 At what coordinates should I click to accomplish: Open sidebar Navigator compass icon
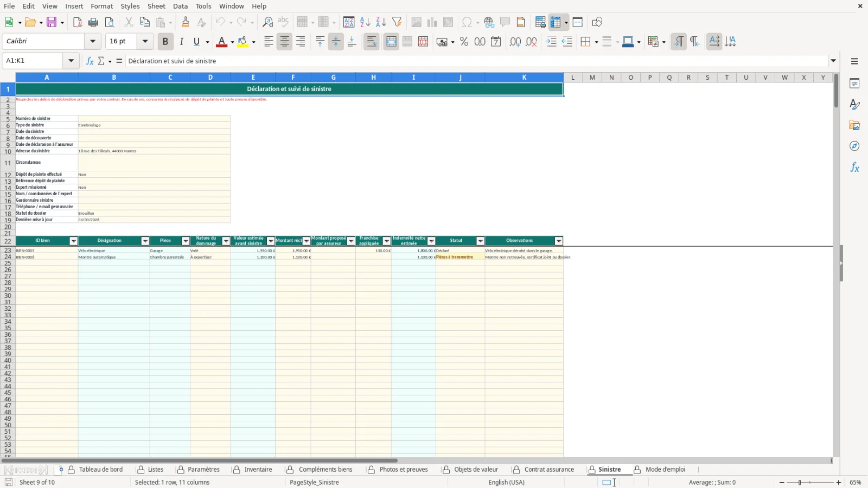pos(854,146)
